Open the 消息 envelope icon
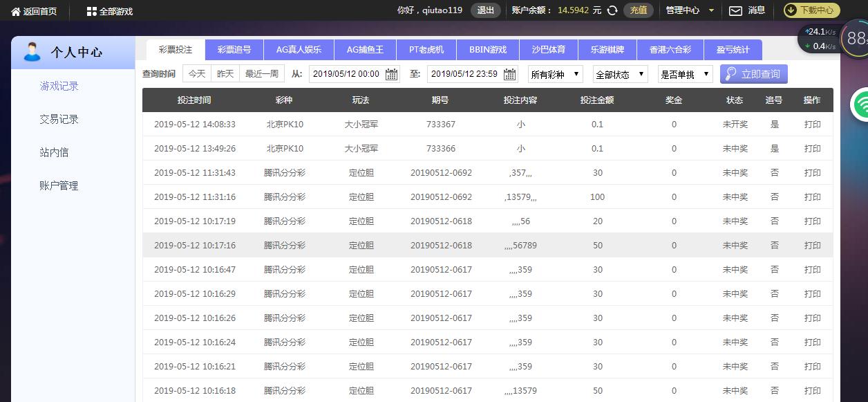868x402 pixels. [735, 10]
